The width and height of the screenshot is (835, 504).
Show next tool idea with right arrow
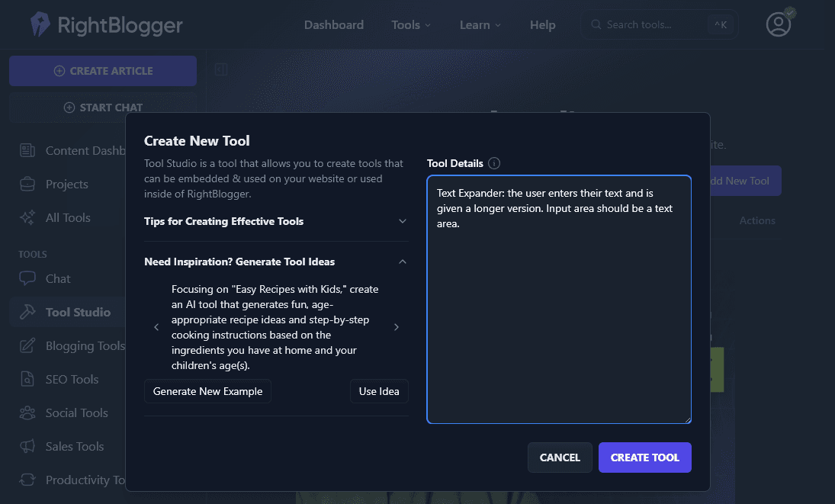tap(396, 327)
